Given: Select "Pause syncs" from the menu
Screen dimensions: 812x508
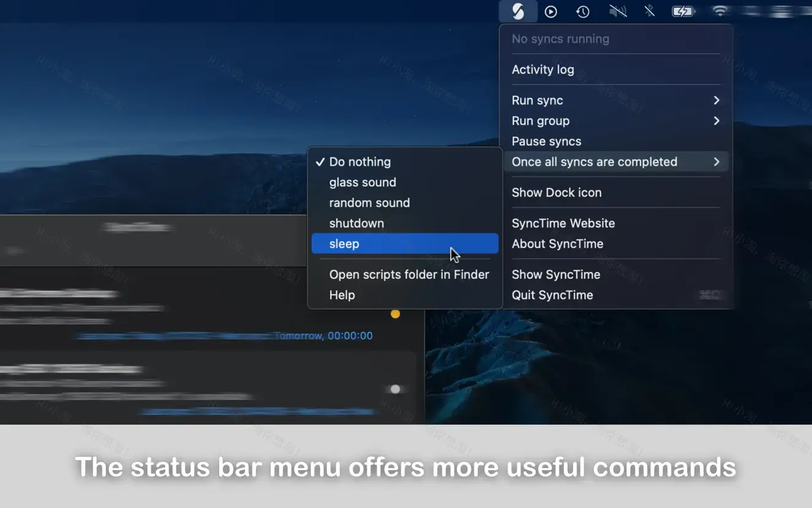Looking at the screenshot, I should click(x=546, y=141).
